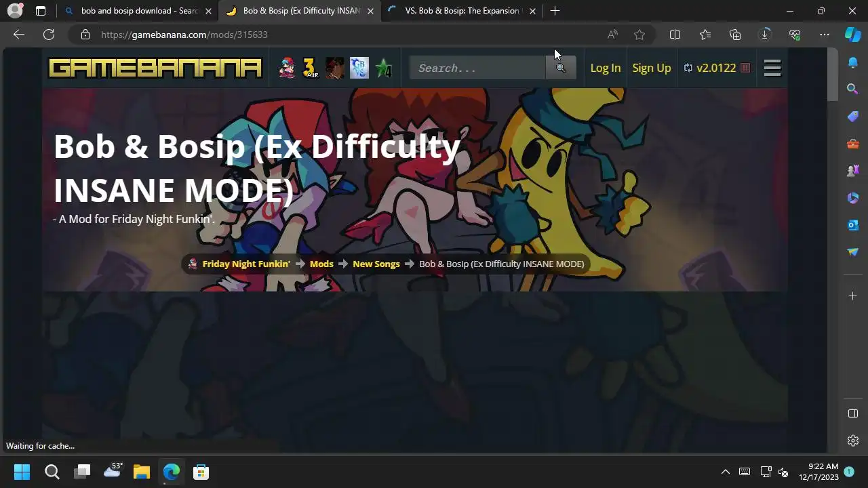Screen dimensions: 868x488
Task: Open the tab actions menu icon
Action: pyautogui.click(x=41, y=11)
